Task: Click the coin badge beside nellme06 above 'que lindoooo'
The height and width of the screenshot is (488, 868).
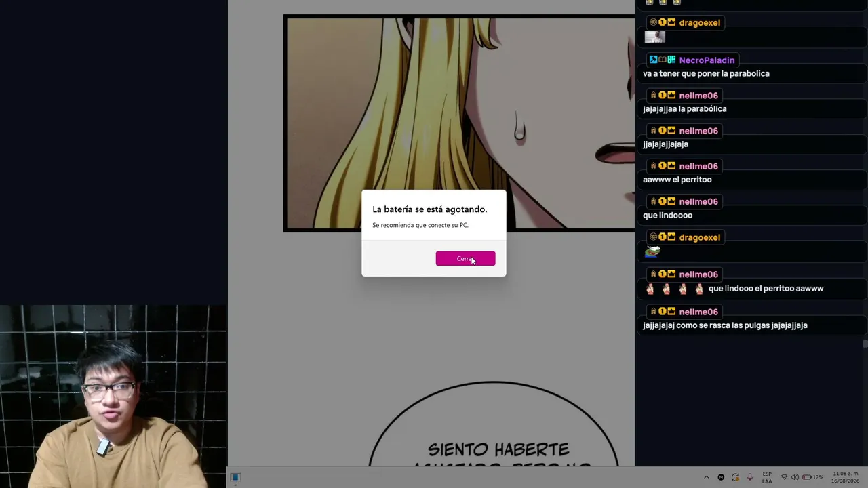Action: click(663, 201)
